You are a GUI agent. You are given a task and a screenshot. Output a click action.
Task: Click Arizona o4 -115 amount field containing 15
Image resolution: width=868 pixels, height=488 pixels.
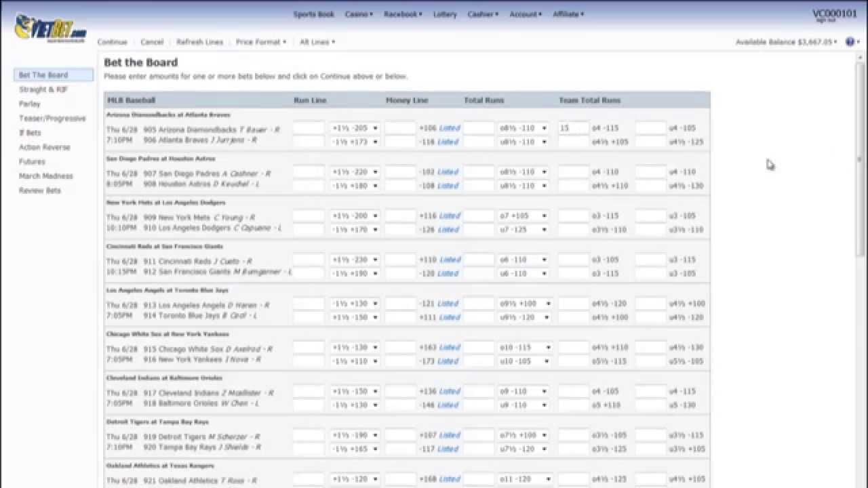574,128
